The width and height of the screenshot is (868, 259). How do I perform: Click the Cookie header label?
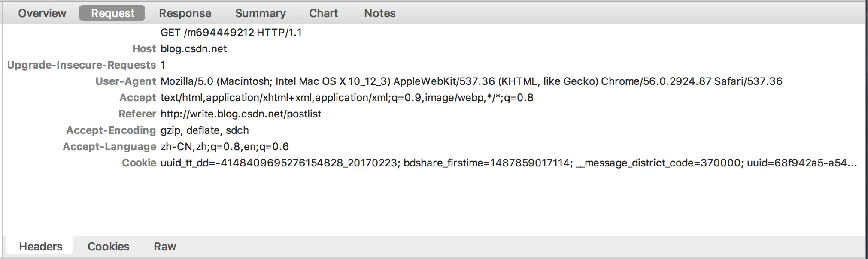(139, 163)
